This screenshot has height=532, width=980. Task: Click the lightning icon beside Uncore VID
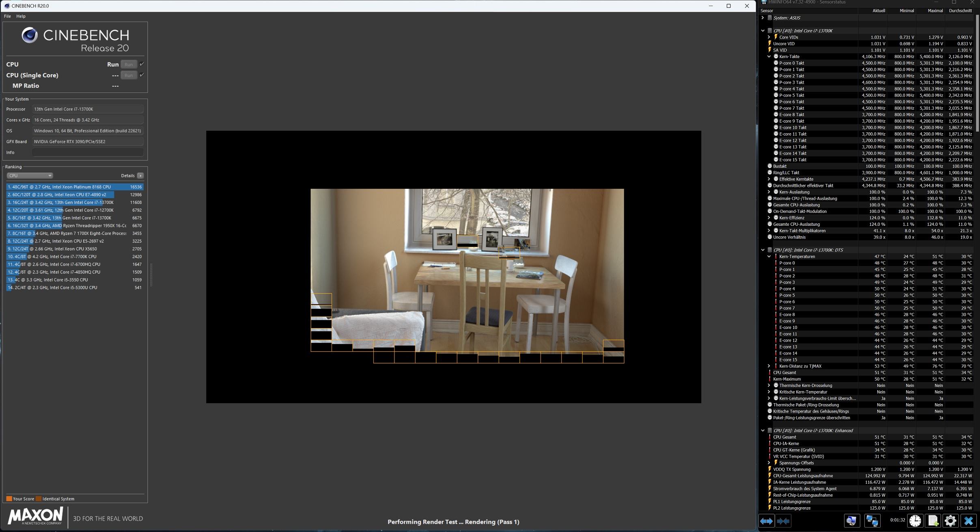pyautogui.click(x=770, y=43)
